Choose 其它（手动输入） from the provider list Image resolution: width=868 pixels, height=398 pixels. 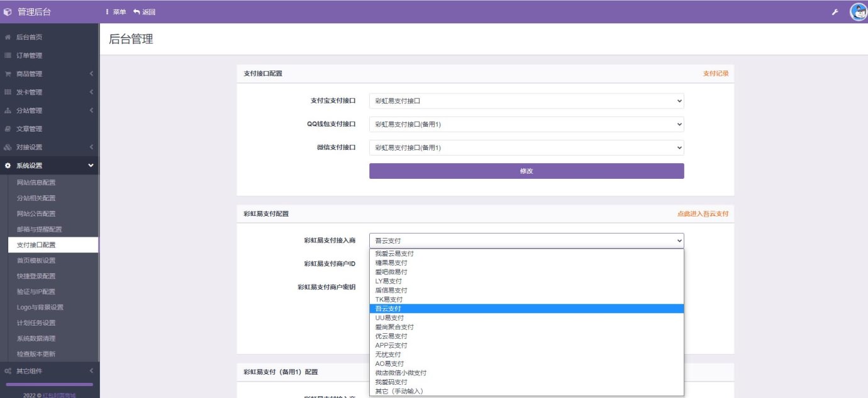(x=526, y=391)
